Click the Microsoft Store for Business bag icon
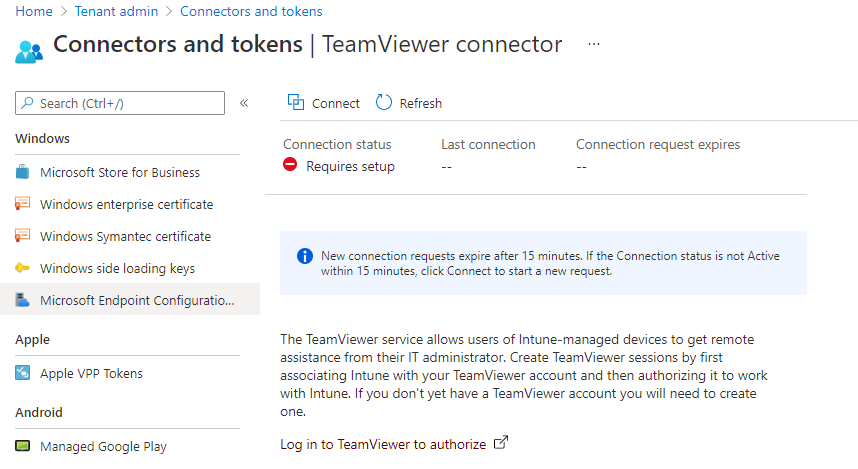This screenshot has width=858, height=469. [22, 172]
